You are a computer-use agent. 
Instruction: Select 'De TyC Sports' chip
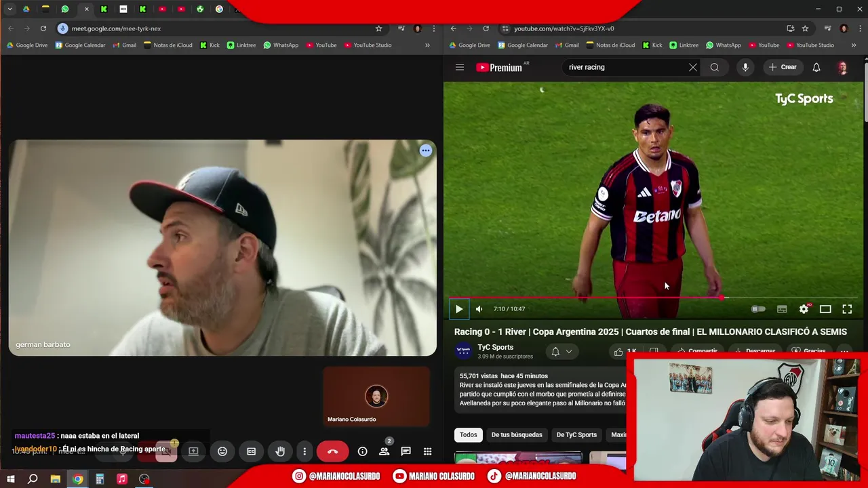[576, 434]
